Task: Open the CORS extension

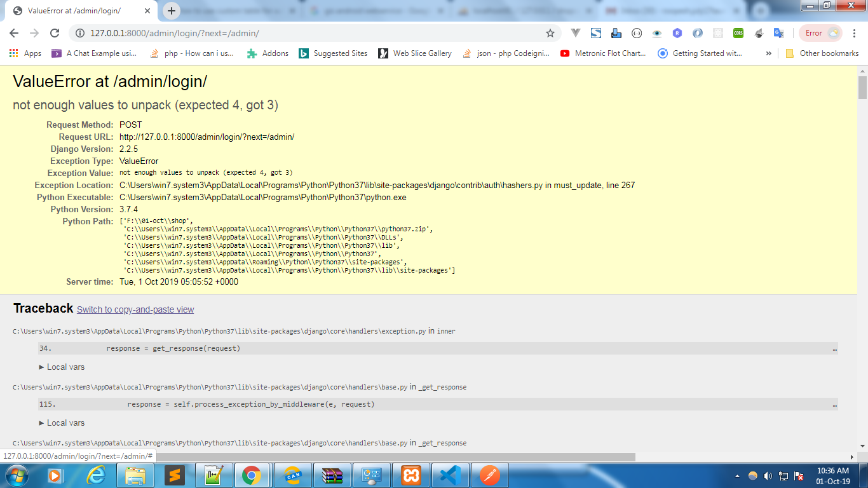Action: 739,32
